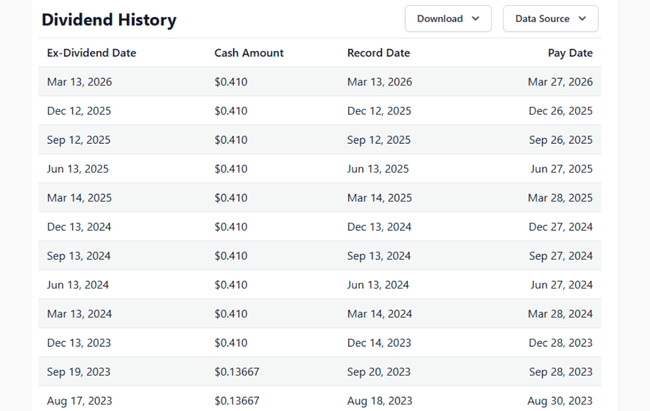
Task: Click the Dec 13, 2024 record date
Action: point(379,227)
